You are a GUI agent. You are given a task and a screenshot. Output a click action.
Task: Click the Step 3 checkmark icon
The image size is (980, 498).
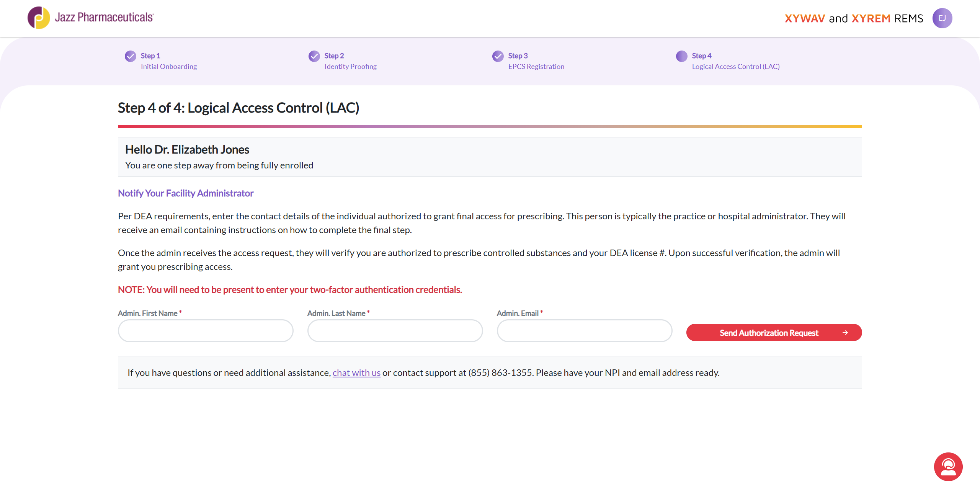click(498, 56)
